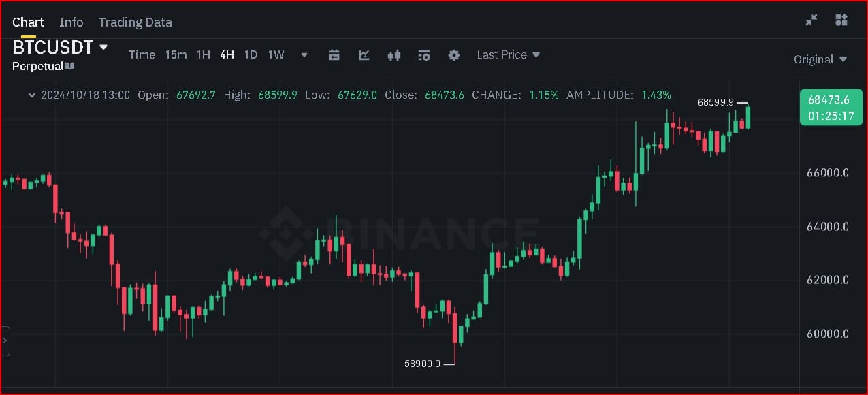Click the Perpetual contract guide book icon

tap(70, 66)
